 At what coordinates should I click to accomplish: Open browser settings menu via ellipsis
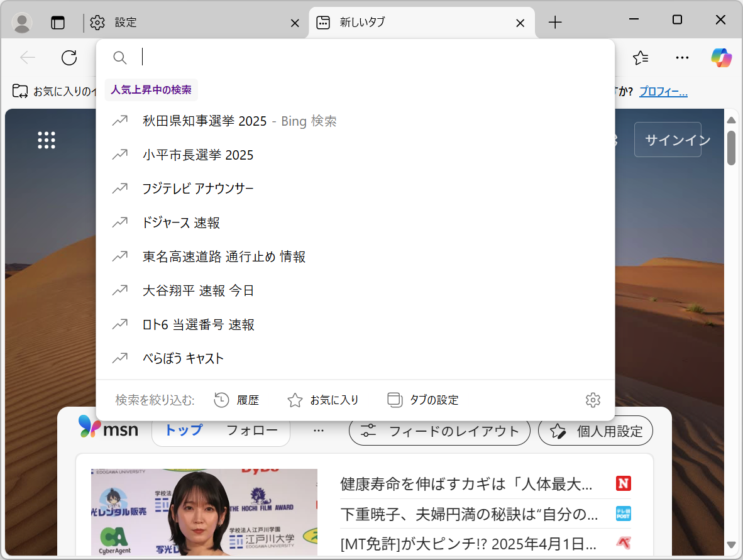682,57
